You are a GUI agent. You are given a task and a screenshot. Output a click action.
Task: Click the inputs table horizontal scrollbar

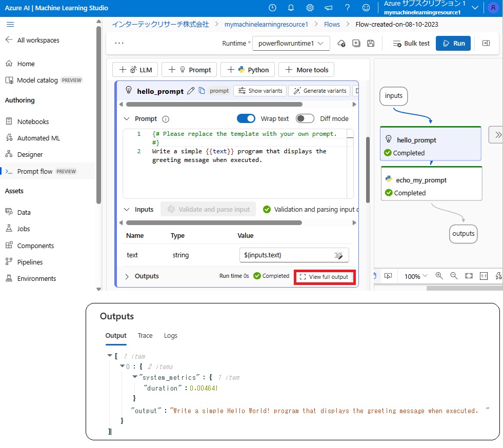coord(214,222)
